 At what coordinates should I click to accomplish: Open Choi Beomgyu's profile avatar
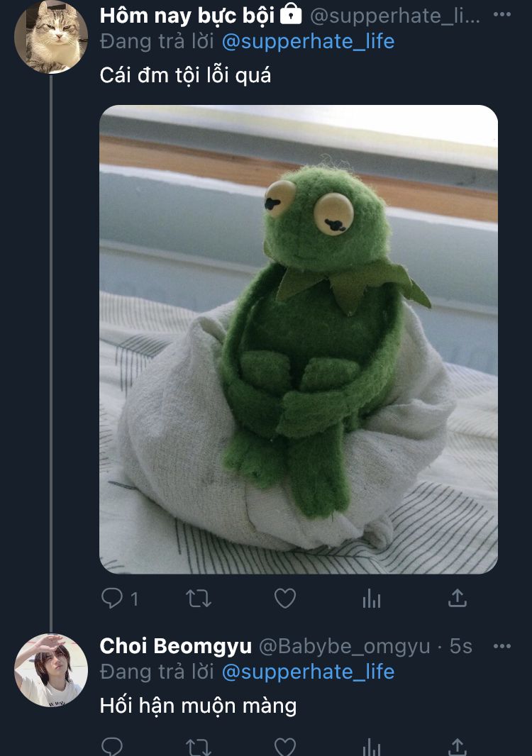51,670
